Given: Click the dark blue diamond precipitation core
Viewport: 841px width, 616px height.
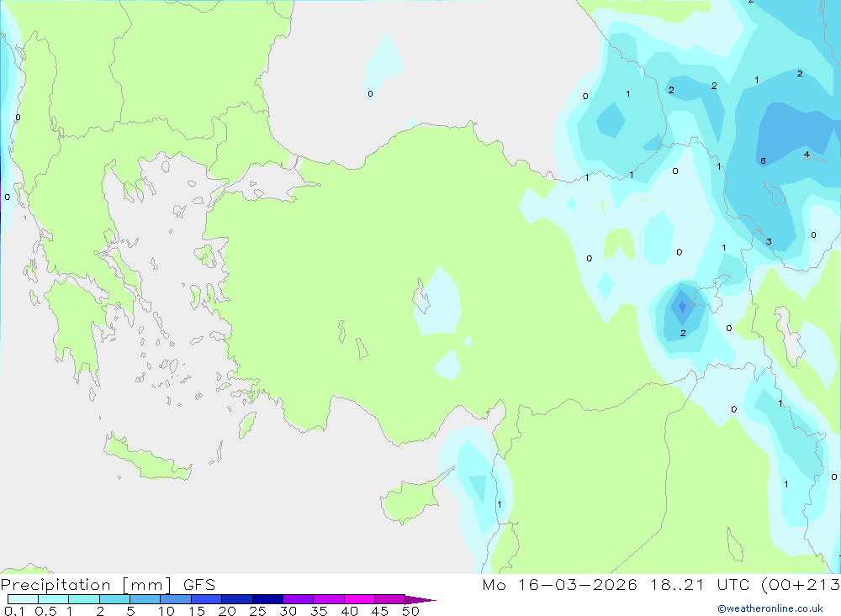Looking at the screenshot, I should pyautogui.click(x=682, y=307).
